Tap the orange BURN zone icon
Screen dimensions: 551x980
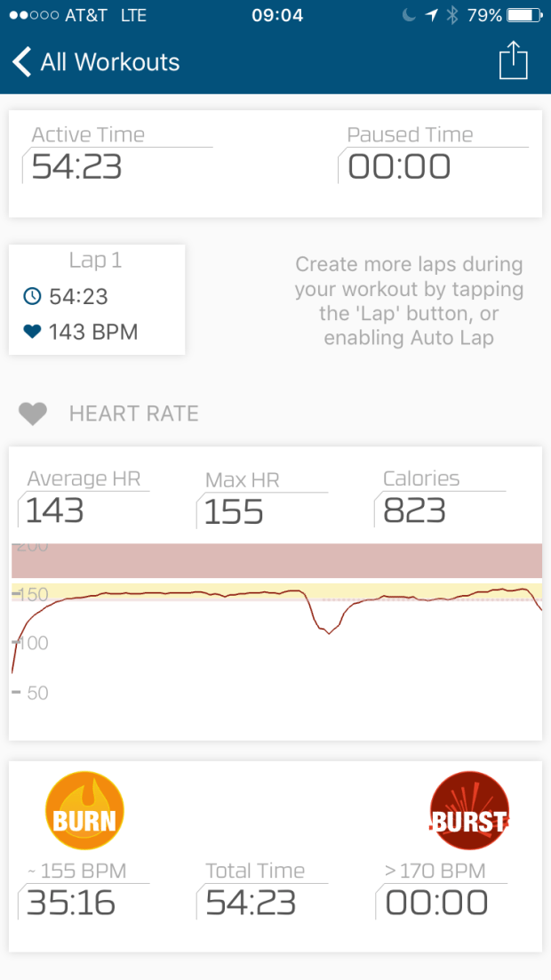[x=84, y=811]
